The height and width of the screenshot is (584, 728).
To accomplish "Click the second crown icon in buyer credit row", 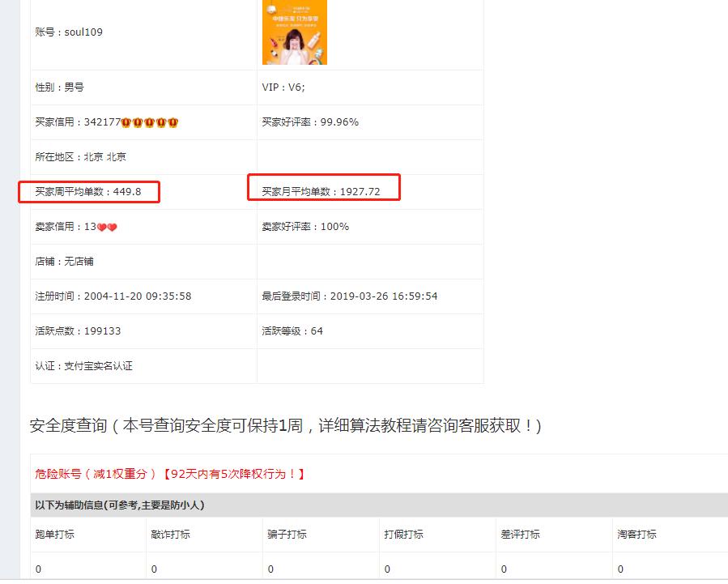I will pyautogui.click(x=138, y=121).
